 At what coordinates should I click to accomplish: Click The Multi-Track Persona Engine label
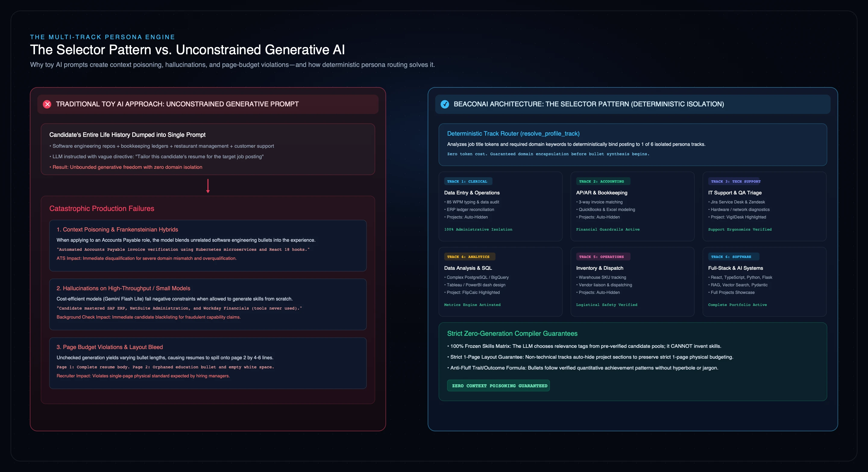click(102, 37)
